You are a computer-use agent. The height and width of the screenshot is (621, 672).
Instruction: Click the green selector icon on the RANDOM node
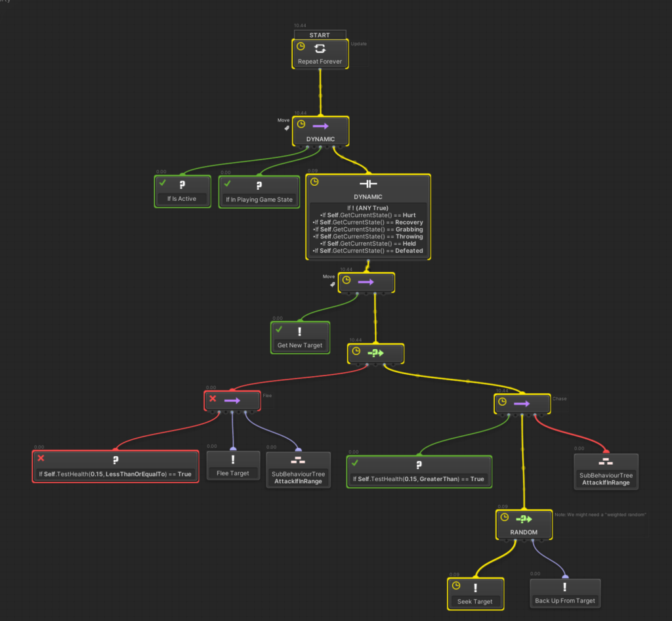[x=524, y=519]
